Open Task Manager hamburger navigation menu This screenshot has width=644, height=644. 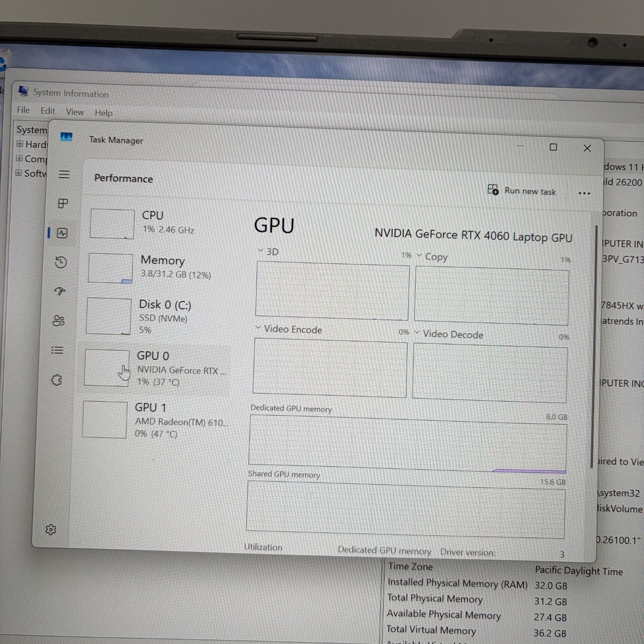(64, 174)
